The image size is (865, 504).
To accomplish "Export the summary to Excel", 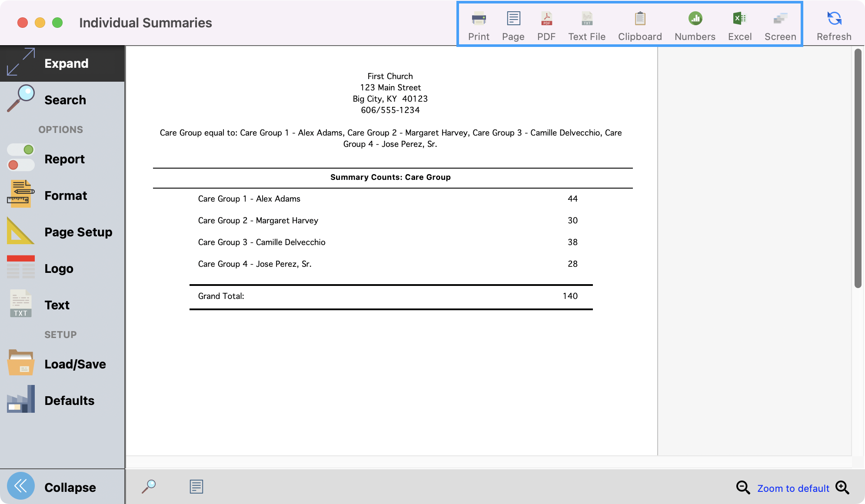I will coord(739,24).
